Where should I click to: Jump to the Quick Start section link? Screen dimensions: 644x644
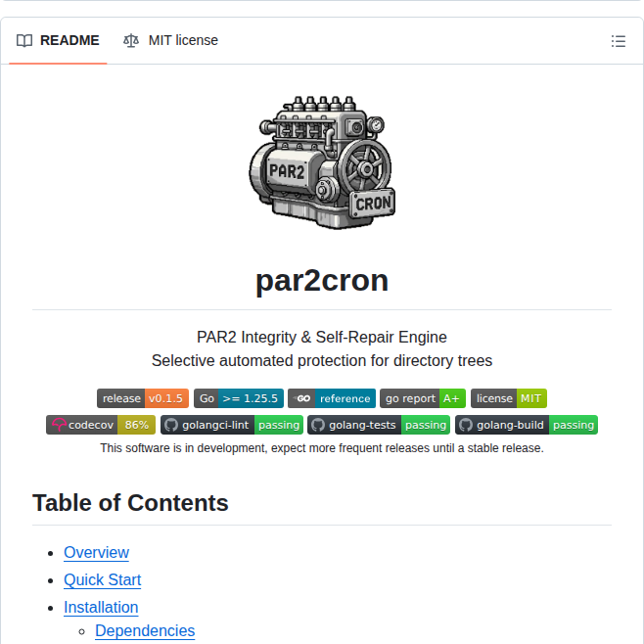point(102,579)
